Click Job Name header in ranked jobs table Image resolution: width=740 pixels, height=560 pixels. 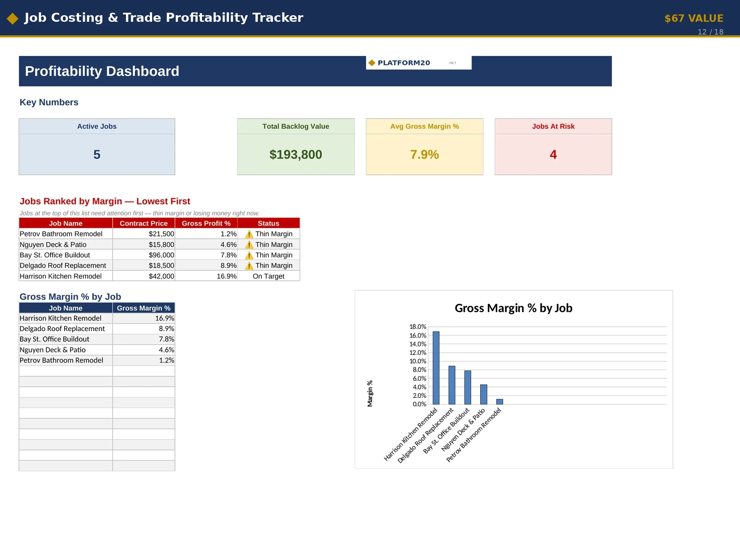coord(65,223)
